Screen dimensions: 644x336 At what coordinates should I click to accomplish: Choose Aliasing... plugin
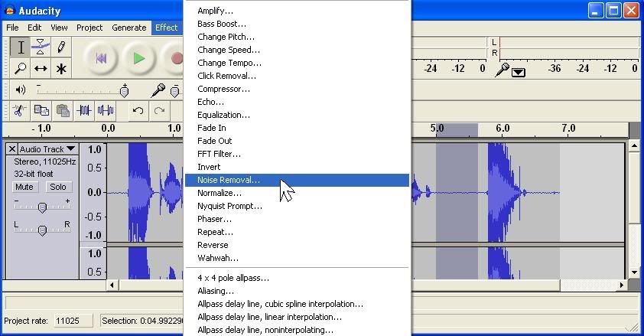pyautogui.click(x=297, y=291)
